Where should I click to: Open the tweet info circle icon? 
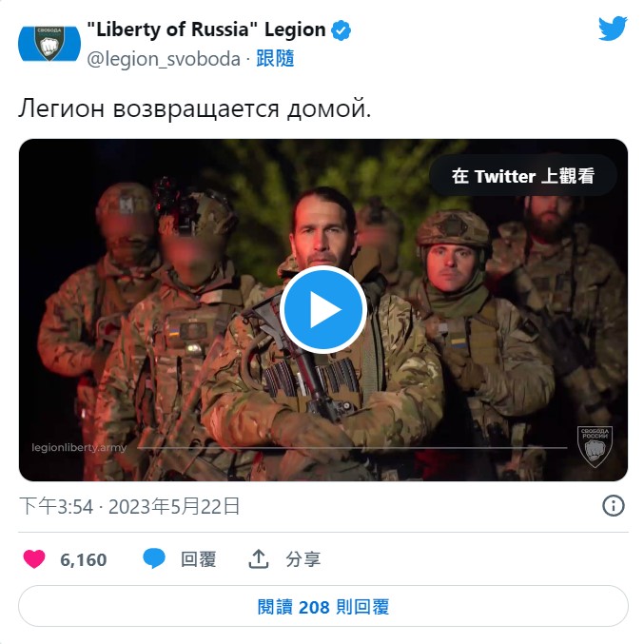[614, 505]
